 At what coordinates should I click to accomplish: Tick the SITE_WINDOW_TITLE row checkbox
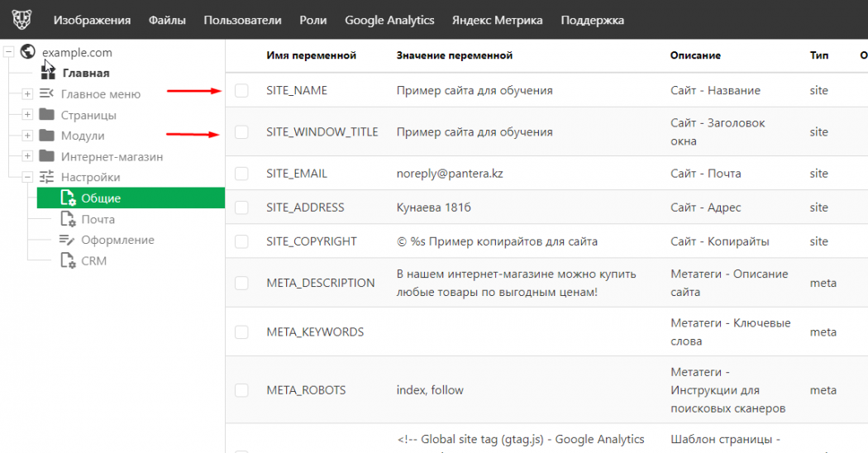[x=241, y=132]
